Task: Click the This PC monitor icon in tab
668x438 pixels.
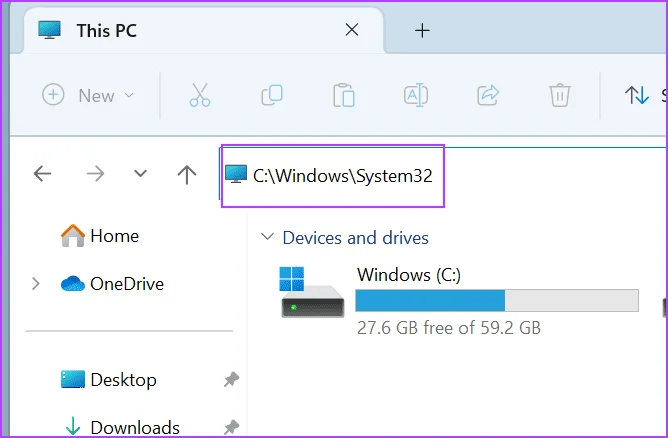Action: click(x=49, y=30)
